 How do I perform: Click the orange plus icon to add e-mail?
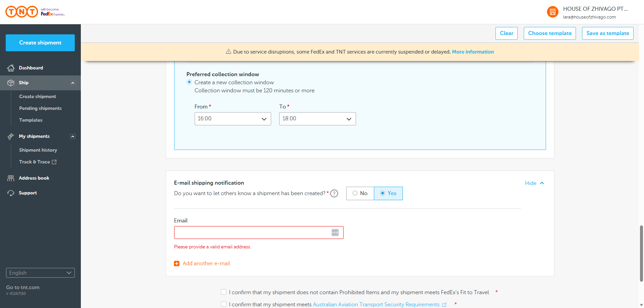pos(176,264)
